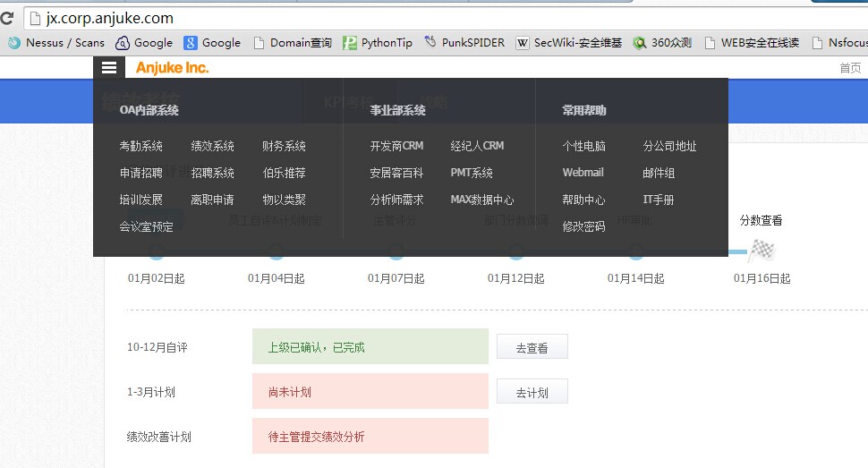Open 安居客百科 link
Viewport: 868px width, 468px height.
(x=397, y=173)
